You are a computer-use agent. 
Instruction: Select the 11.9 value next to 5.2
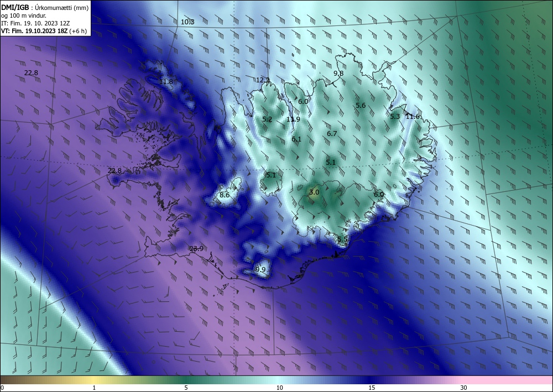293,119
